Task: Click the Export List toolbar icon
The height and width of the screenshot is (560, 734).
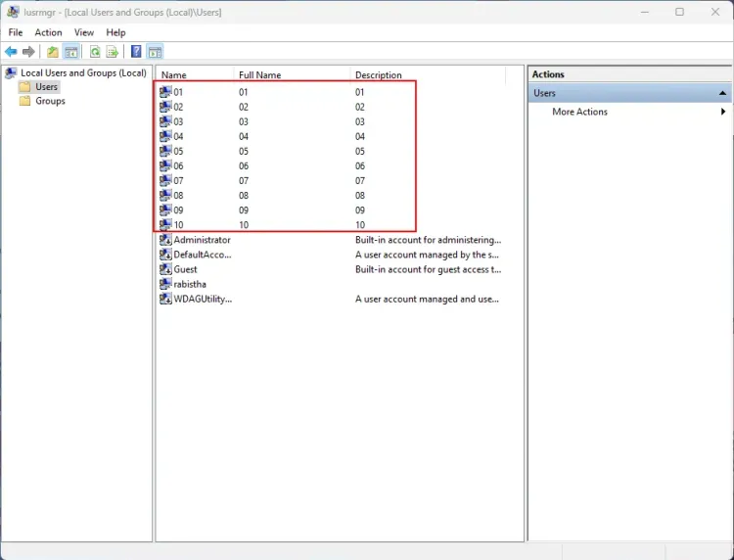Action: tap(113, 52)
